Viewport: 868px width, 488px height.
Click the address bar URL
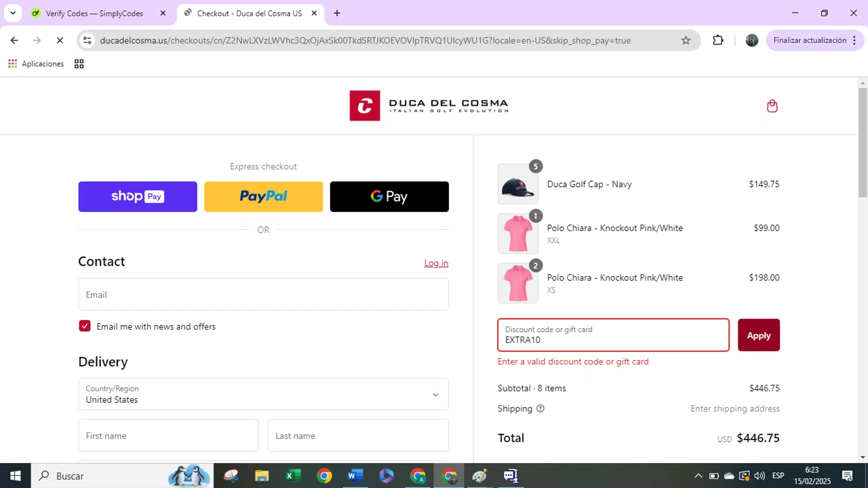point(365,41)
